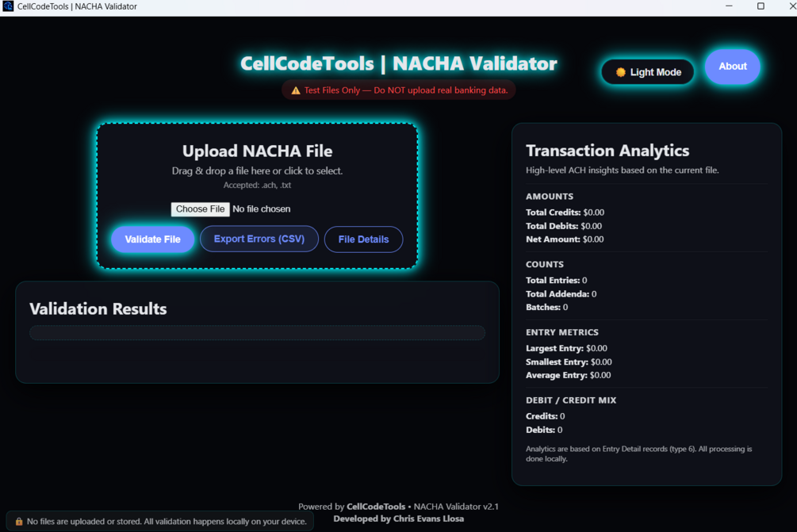Click Net Amount: $0.00 value
This screenshot has height=532, width=797.
point(565,239)
